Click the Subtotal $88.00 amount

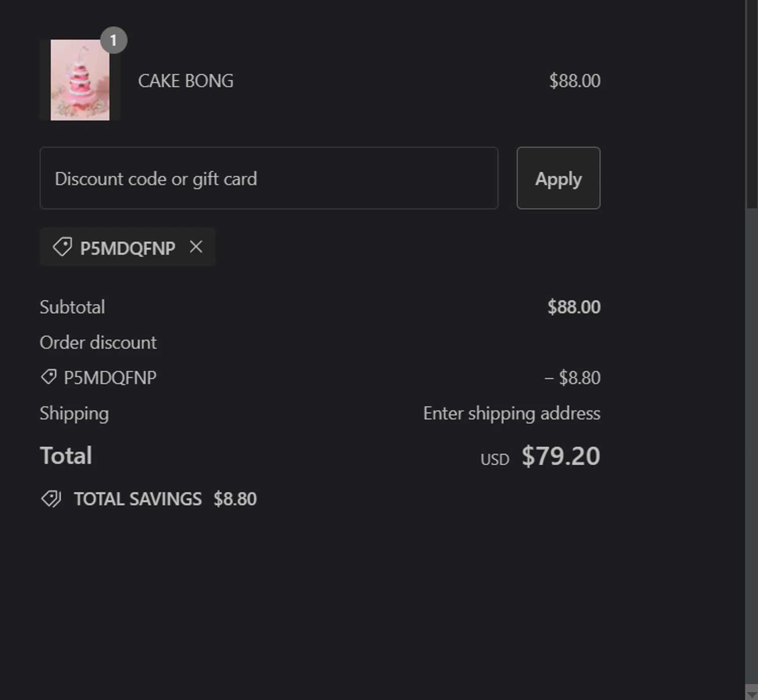(574, 307)
